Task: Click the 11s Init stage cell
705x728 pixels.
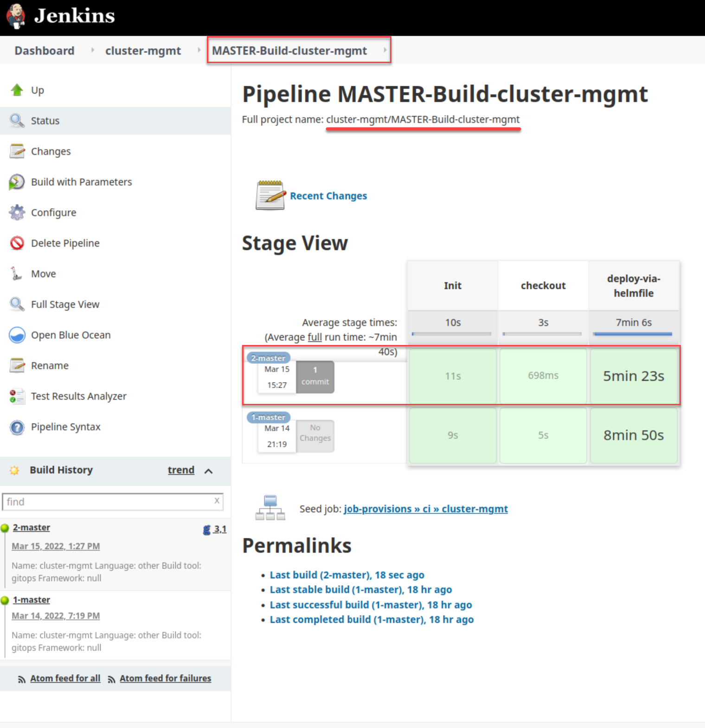Action: 453,376
